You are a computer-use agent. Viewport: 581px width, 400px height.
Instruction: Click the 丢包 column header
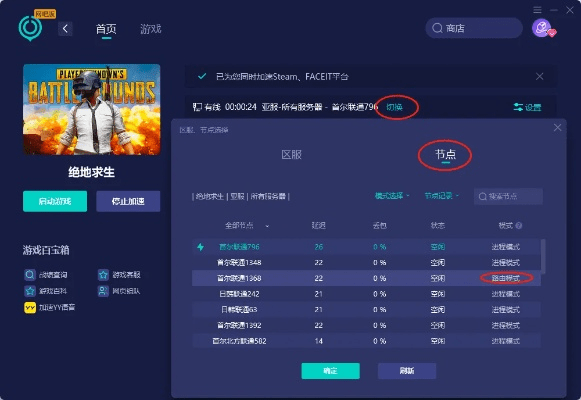379,225
